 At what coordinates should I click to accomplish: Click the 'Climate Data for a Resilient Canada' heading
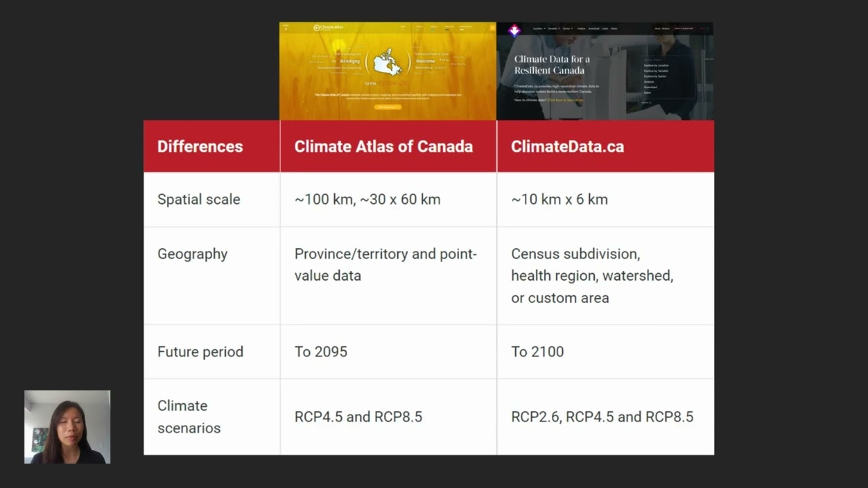[552, 64]
